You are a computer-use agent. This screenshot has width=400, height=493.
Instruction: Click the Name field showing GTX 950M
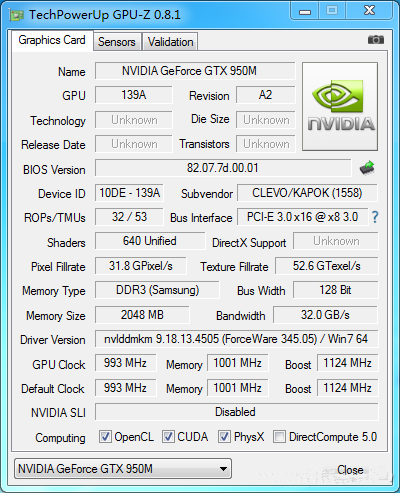(195, 71)
